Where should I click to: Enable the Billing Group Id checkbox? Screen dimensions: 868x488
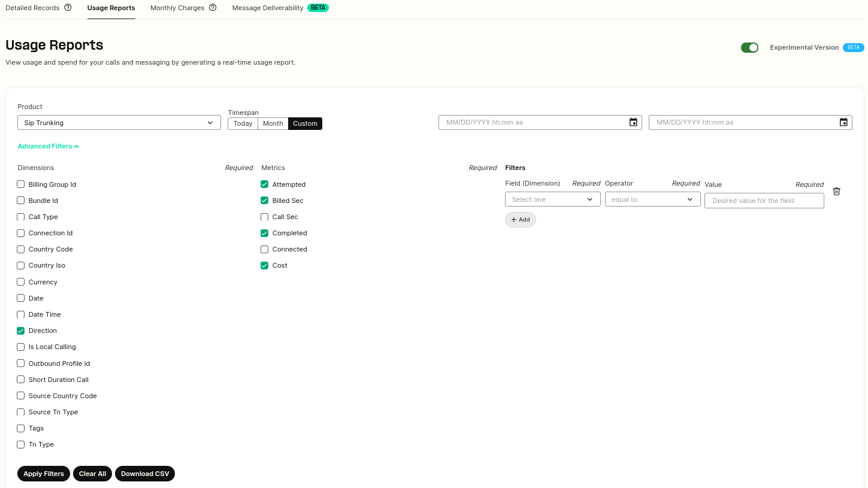pos(21,184)
